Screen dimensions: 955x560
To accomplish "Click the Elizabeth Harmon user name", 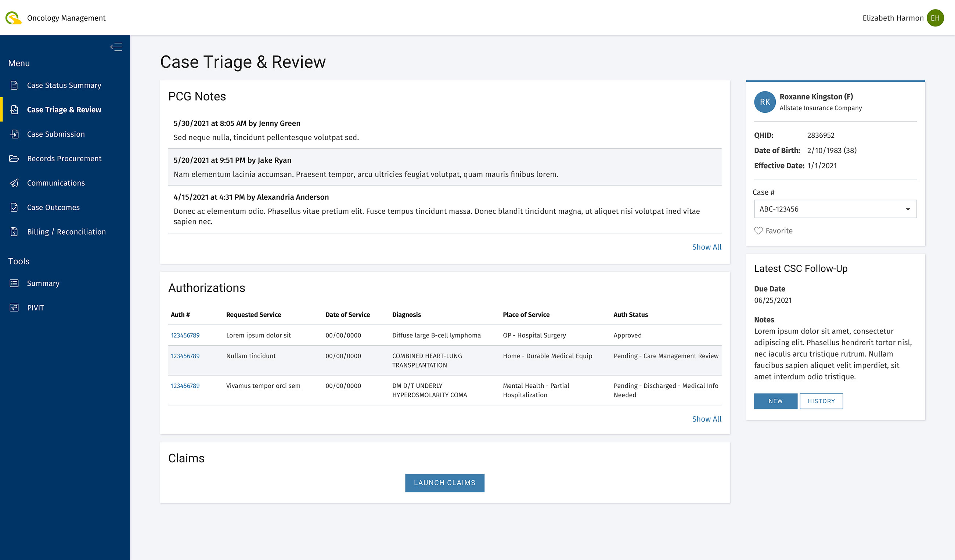I will pyautogui.click(x=893, y=18).
